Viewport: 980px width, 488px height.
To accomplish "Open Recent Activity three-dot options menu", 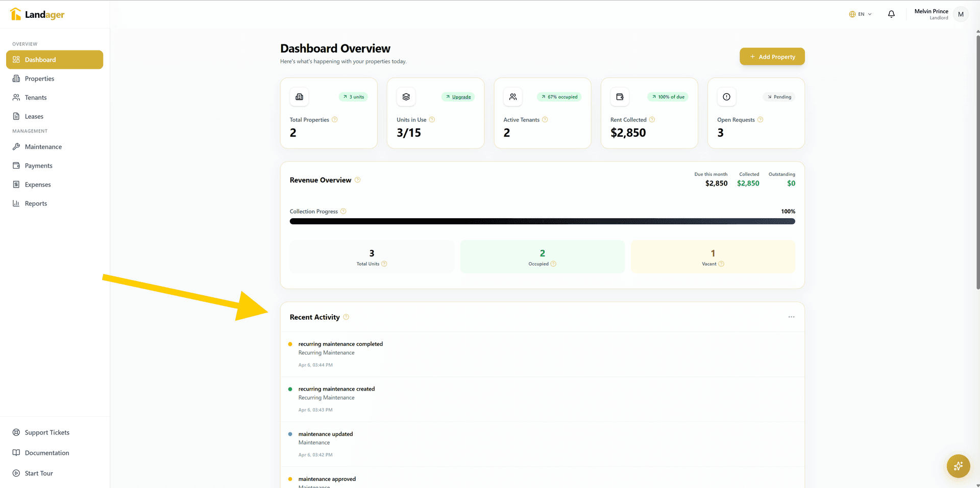I will pyautogui.click(x=791, y=317).
